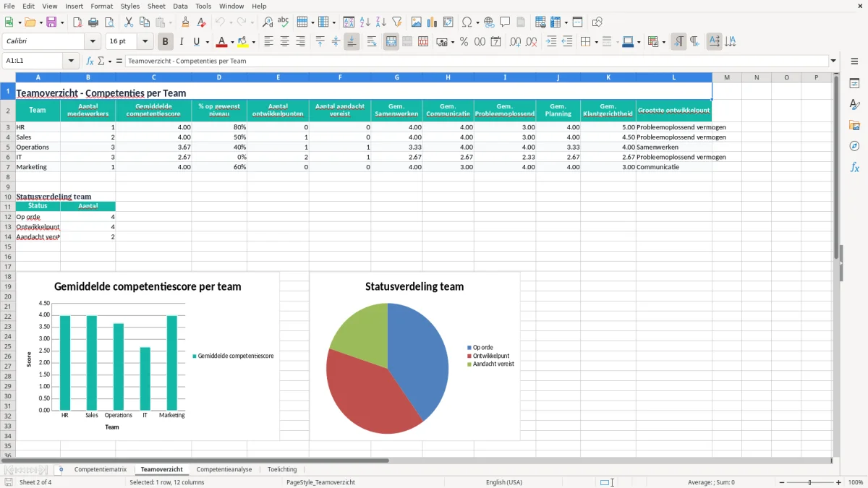Viewport: 868px width, 488px height.
Task: Click the Background Color yellow swatch
Action: click(x=243, y=42)
